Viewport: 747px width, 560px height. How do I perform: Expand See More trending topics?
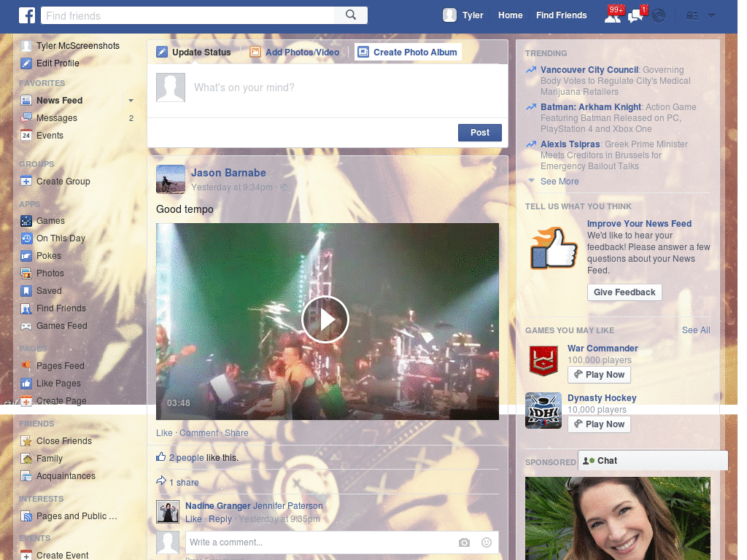(560, 182)
